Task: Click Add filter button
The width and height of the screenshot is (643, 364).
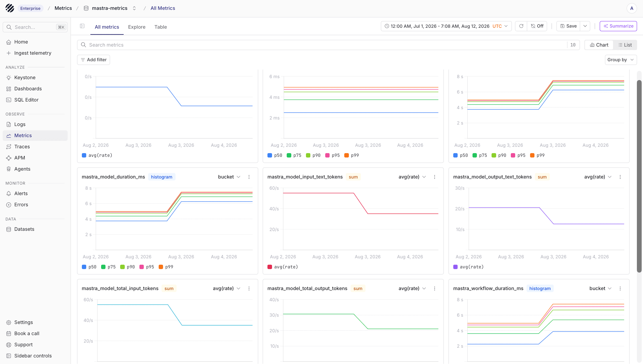Action: pos(93,60)
